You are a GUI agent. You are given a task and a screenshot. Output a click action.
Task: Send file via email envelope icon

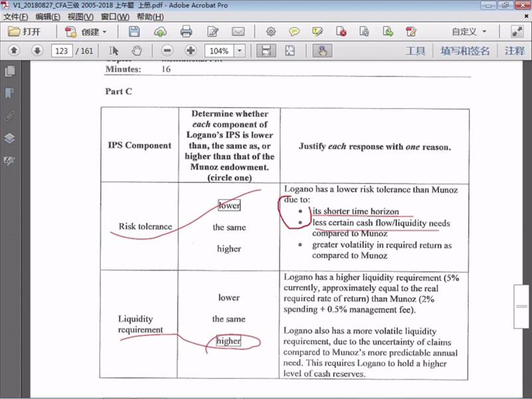pyautogui.click(x=238, y=32)
